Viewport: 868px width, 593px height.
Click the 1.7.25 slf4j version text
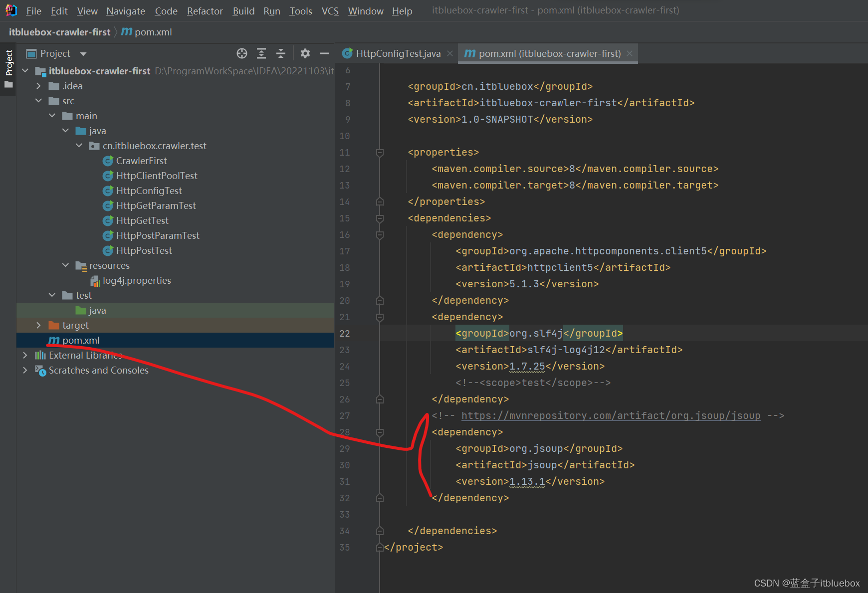(x=527, y=366)
